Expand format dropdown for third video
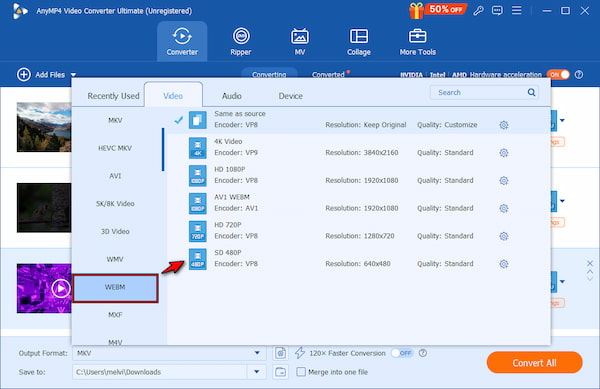Viewport: 600px width, 389px height. point(562,282)
